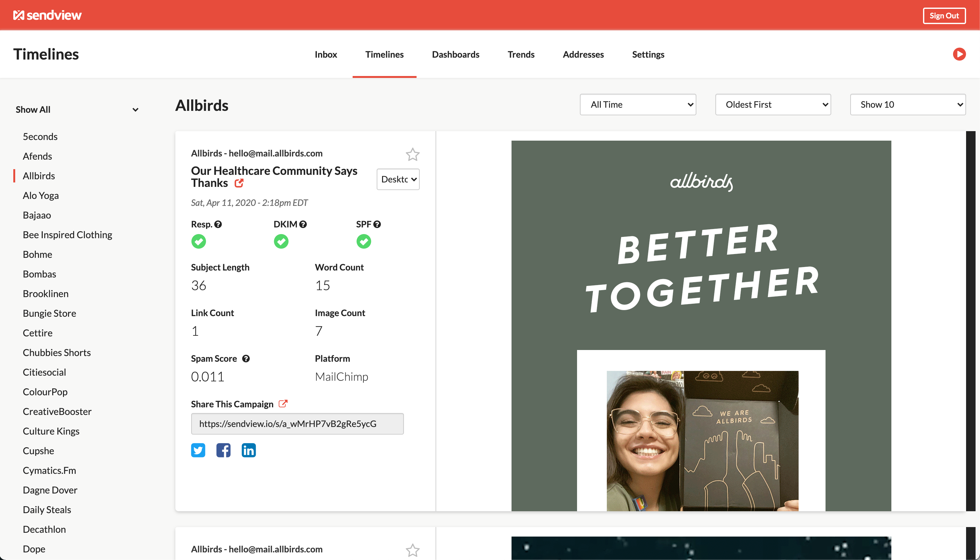
Task: Click the Sign Out button
Action: [x=944, y=16]
